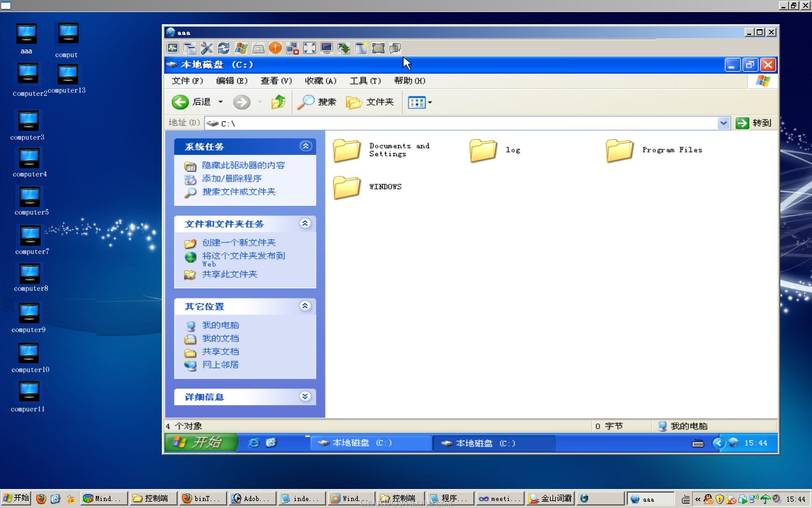
Task: Click 共享此文件夹 link
Action: [x=230, y=274]
